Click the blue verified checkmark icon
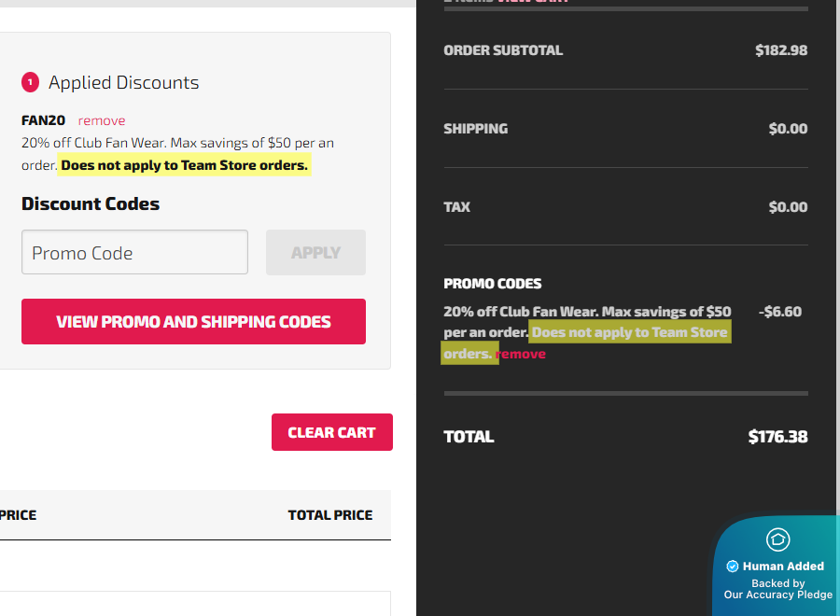 [733, 566]
